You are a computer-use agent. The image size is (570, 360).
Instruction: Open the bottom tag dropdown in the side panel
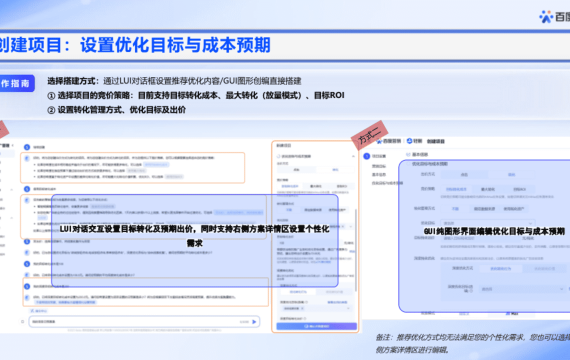(316, 308)
